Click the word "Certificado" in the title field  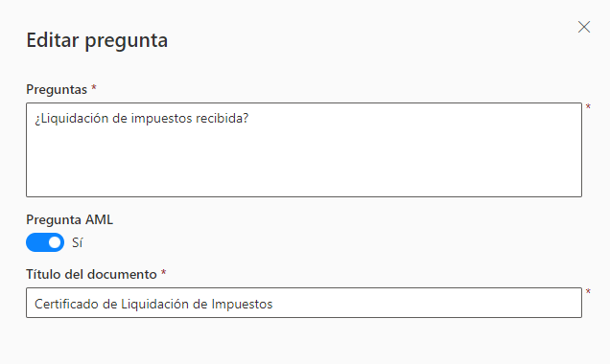click(67, 304)
